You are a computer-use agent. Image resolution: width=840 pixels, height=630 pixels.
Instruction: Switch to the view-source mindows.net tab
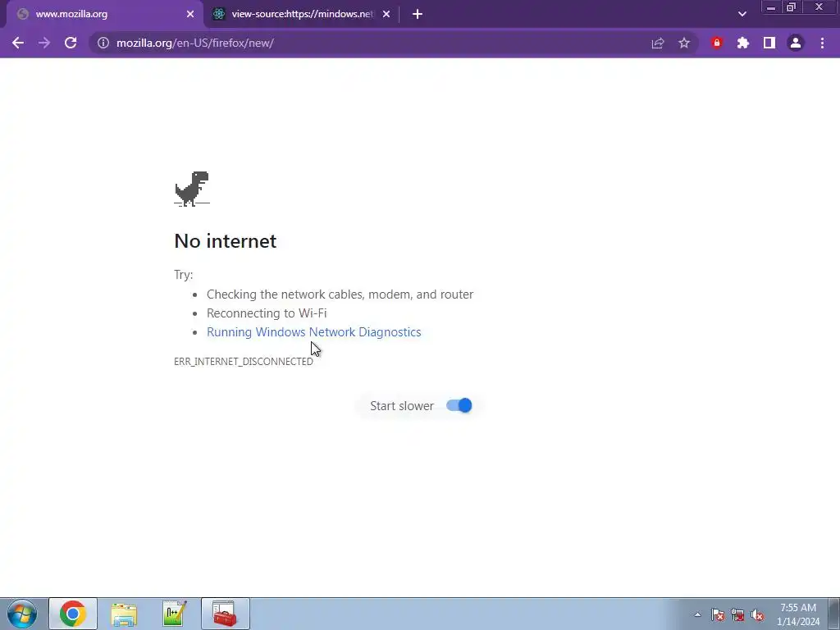[x=301, y=15]
